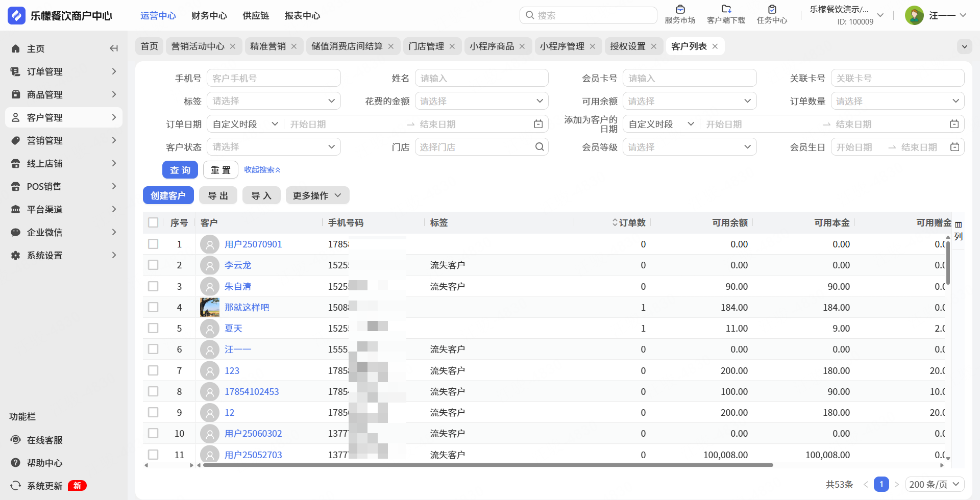Close the 营销活动中心 tab
This screenshot has height=500, width=980.
(233, 46)
